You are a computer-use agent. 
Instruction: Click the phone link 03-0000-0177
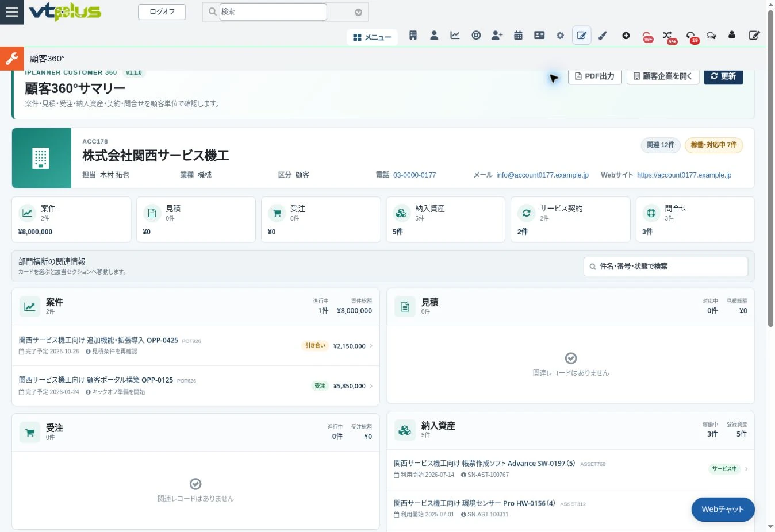point(415,175)
